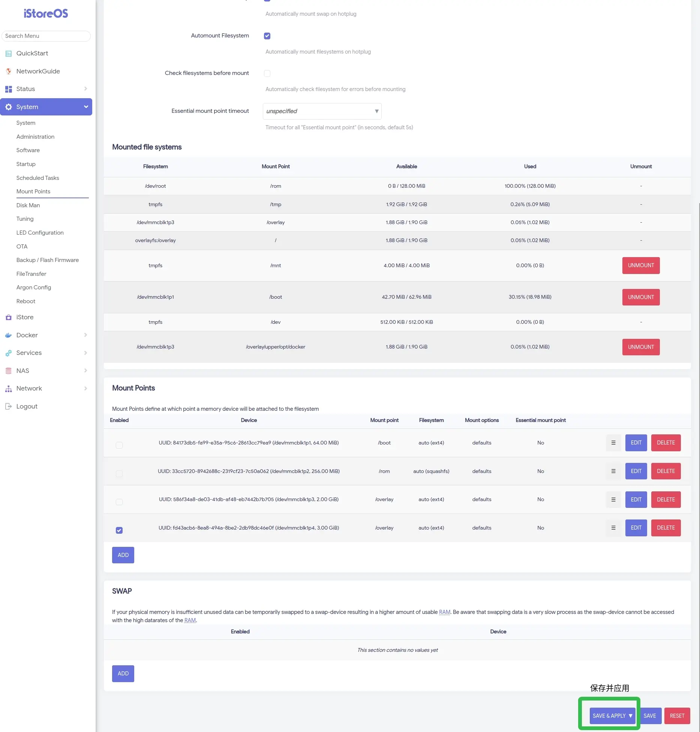The width and height of the screenshot is (700, 732).
Task: Edit the mmcblk1p4 /overlay mount entry
Action: point(636,528)
